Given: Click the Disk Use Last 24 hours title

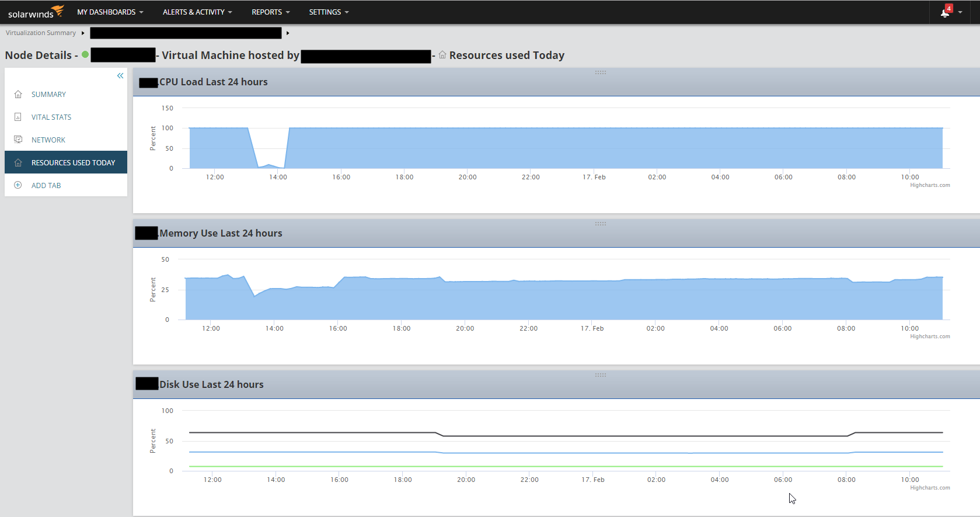Looking at the screenshot, I should [x=211, y=384].
